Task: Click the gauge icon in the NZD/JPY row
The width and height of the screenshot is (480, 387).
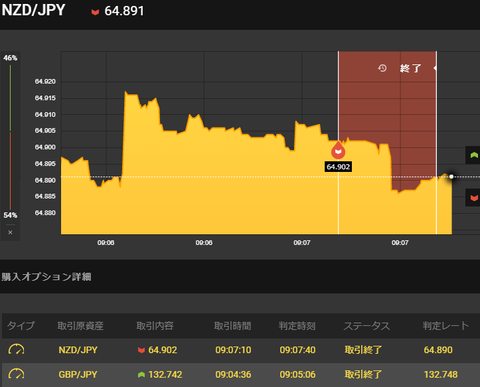Action: (16, 350)
